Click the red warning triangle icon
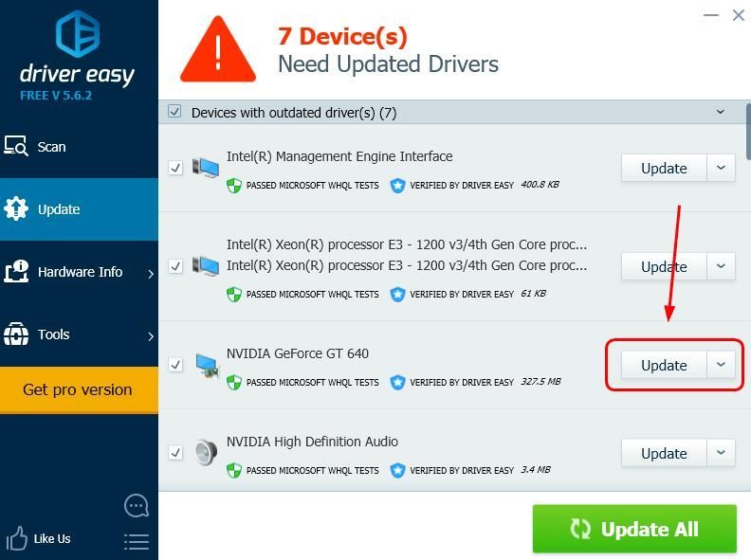 click(x=218, y=49)
